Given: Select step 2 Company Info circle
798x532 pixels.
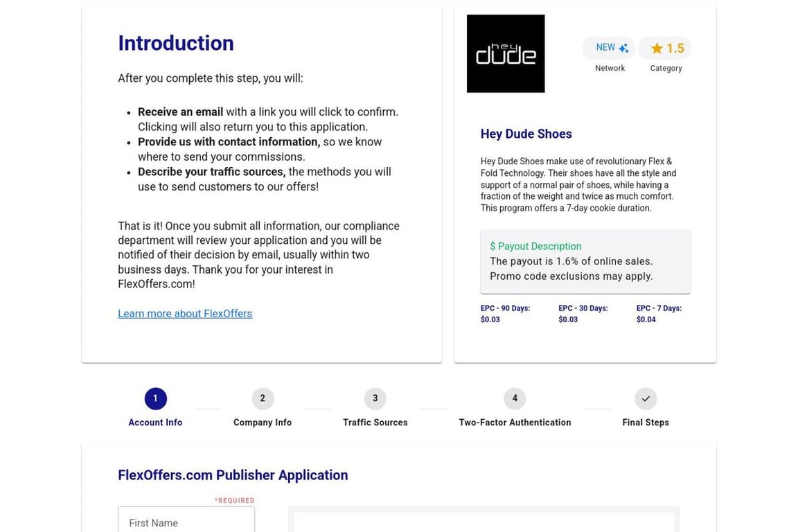Looking at the screenshot, I should 263,398.
